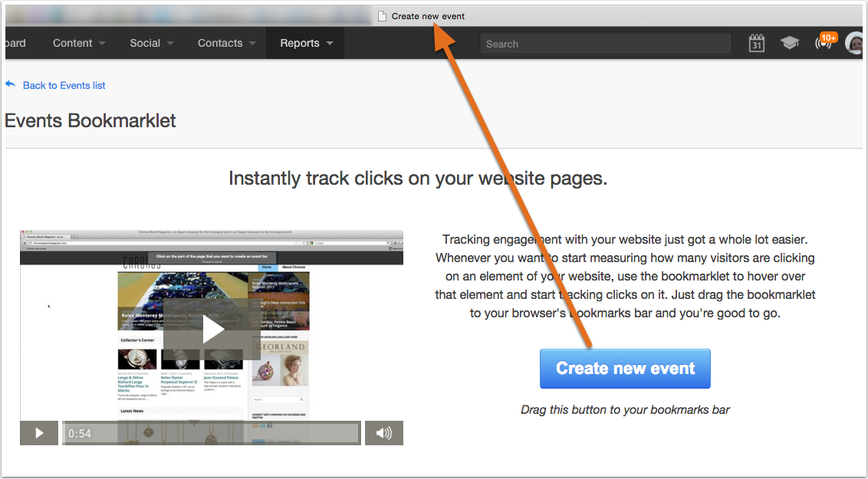Screen dimensions: 868x479
Task: Follow the Back to Events list link
Action: 64,85
